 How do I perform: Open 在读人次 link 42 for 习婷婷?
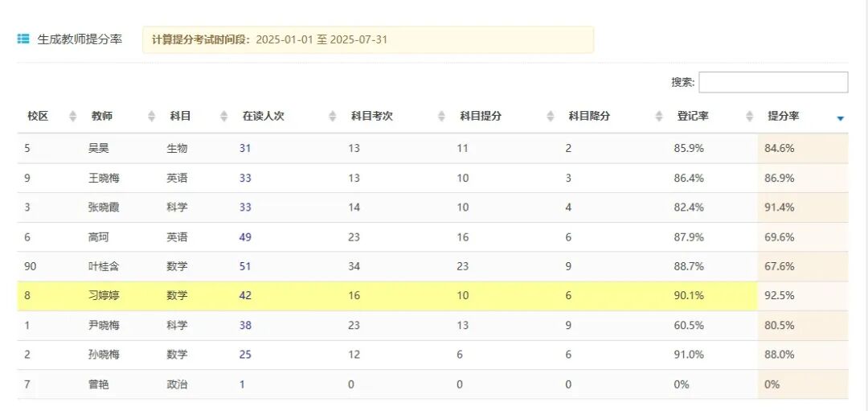[x=245, y=295]
